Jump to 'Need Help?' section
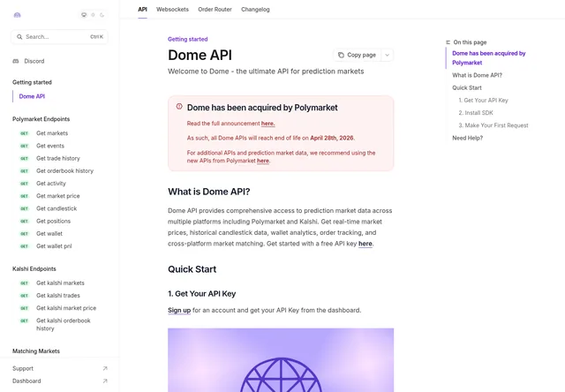This screenshot has height=392, width=565. pos(467,138)
